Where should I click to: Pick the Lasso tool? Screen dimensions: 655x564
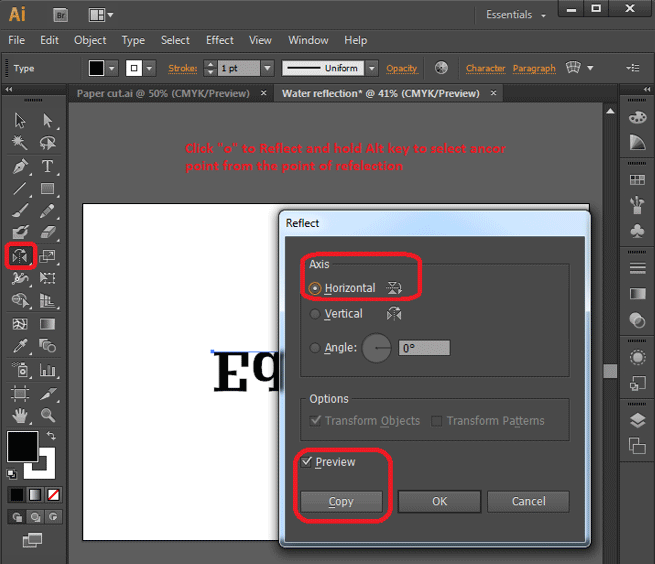pyautogui.click(x=48, y=143)
